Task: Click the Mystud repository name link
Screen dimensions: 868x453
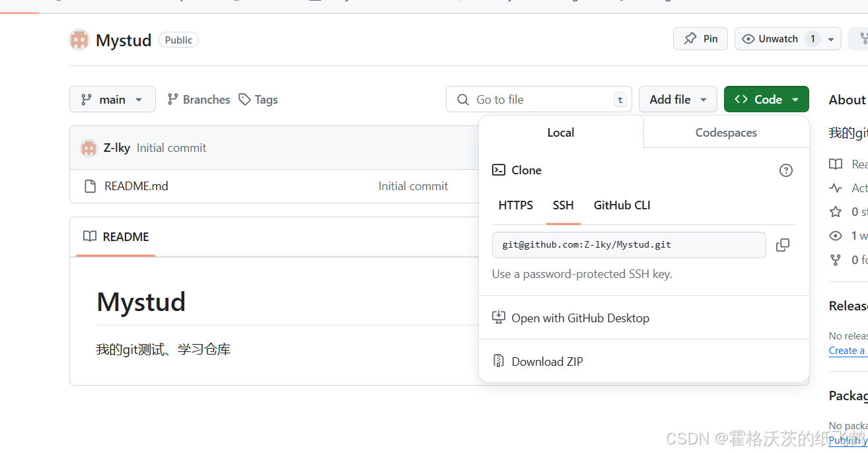Action: pos(124,40)
